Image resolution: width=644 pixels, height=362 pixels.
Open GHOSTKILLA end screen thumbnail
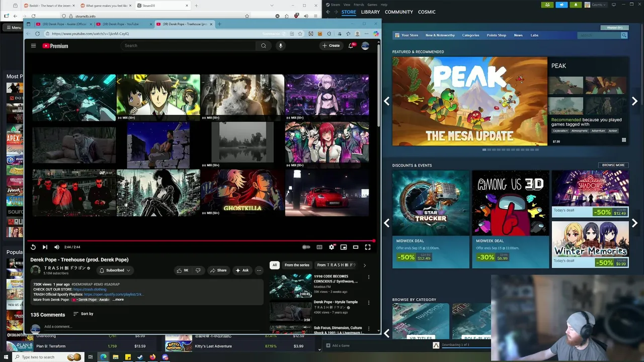[x=243, y=193]
